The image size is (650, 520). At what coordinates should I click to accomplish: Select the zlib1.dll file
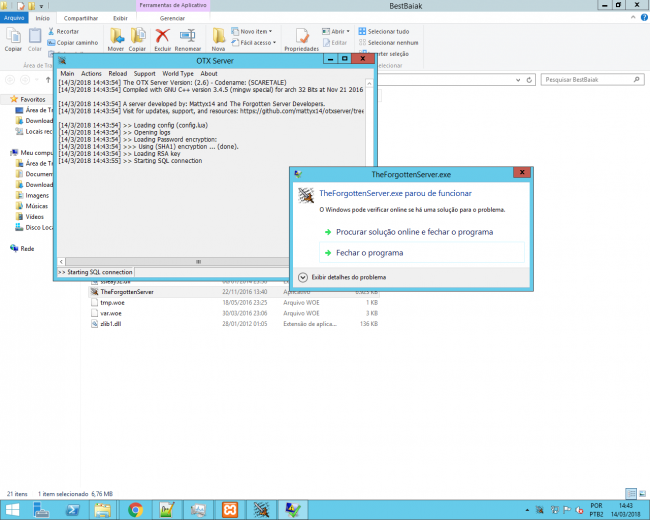[234, 324]
